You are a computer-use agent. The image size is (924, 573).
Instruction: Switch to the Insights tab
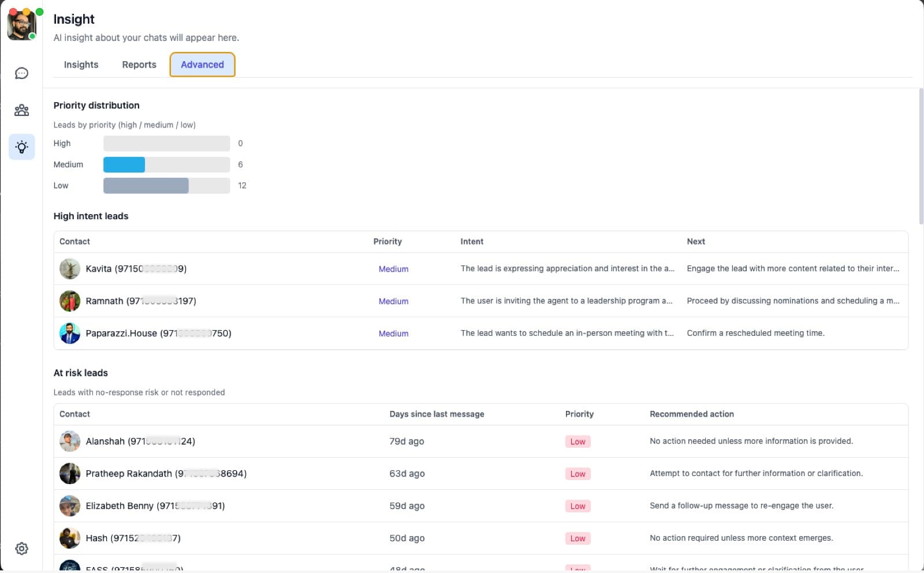[81, 65]
